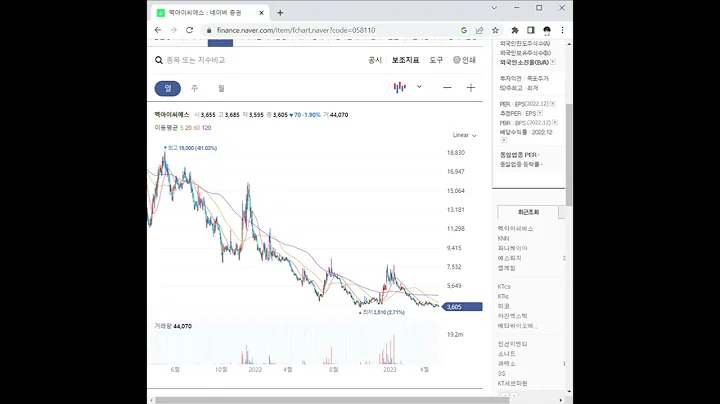Open 인선이엔티 from recent list
Viewport: 720px width, 404px height.
(x=512, y=344)
